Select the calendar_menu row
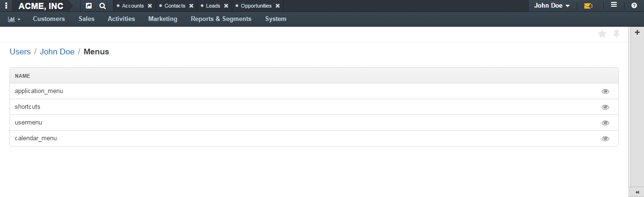The image size is (644, 197). pos(314,138)
